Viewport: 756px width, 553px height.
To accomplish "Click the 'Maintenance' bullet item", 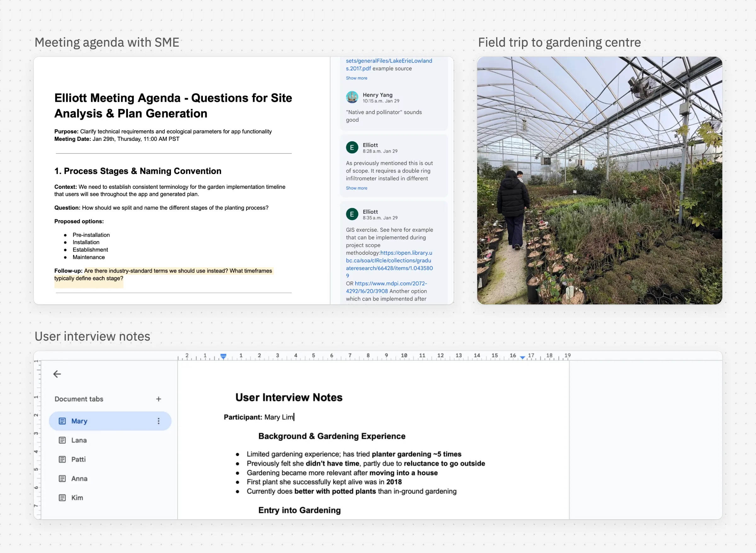I will (x=89, y=257).
